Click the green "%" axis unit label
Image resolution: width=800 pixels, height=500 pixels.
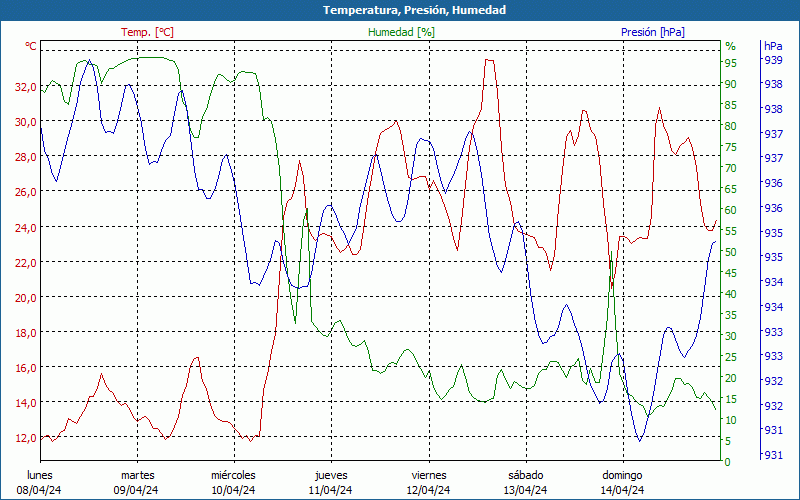(731, 46)
